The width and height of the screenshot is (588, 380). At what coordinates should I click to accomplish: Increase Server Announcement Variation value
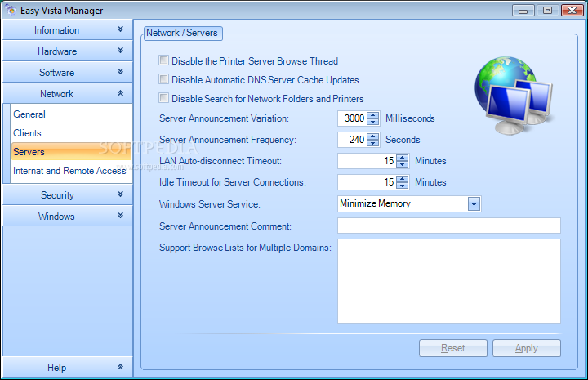tap(372, 115)
